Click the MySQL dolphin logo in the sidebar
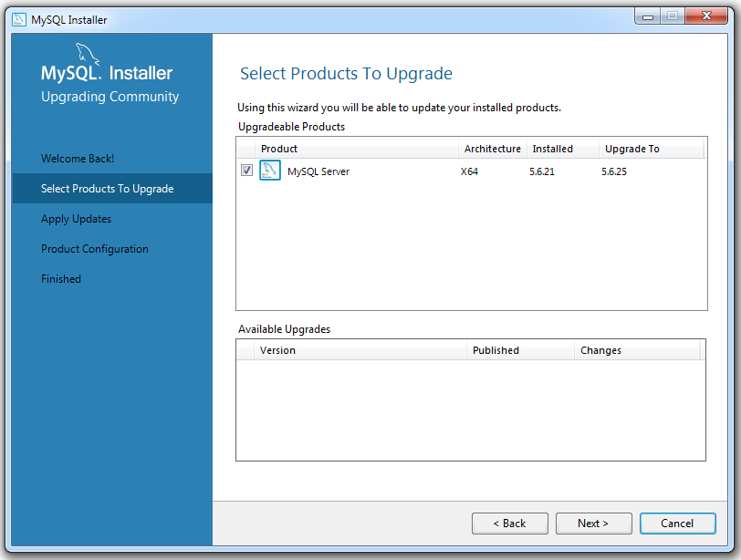The width and height of the screenshot is (741, 560). (x=88, y=55)
